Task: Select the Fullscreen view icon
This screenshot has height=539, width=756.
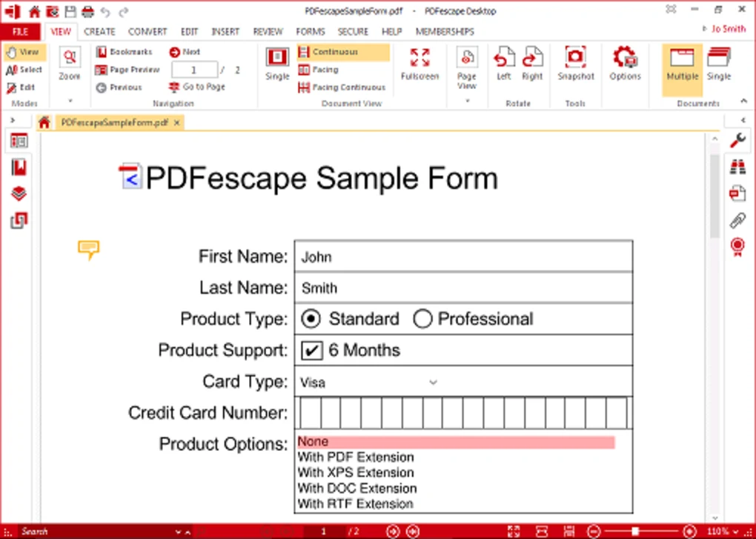Action: (x=420, y=65)
